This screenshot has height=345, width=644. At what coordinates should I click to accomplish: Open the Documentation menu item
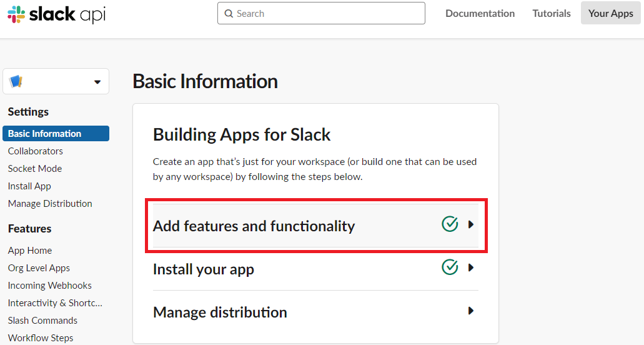(480, 13)
